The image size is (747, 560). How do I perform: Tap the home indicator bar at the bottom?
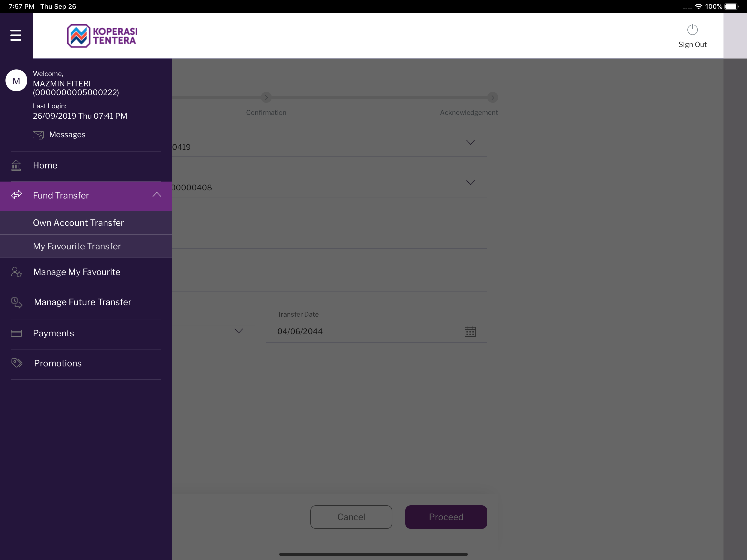pos(373,554)
